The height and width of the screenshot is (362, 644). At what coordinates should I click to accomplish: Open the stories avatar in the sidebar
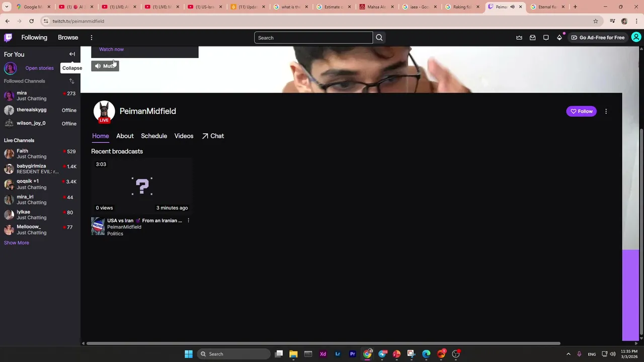click(x=10, y=68)
